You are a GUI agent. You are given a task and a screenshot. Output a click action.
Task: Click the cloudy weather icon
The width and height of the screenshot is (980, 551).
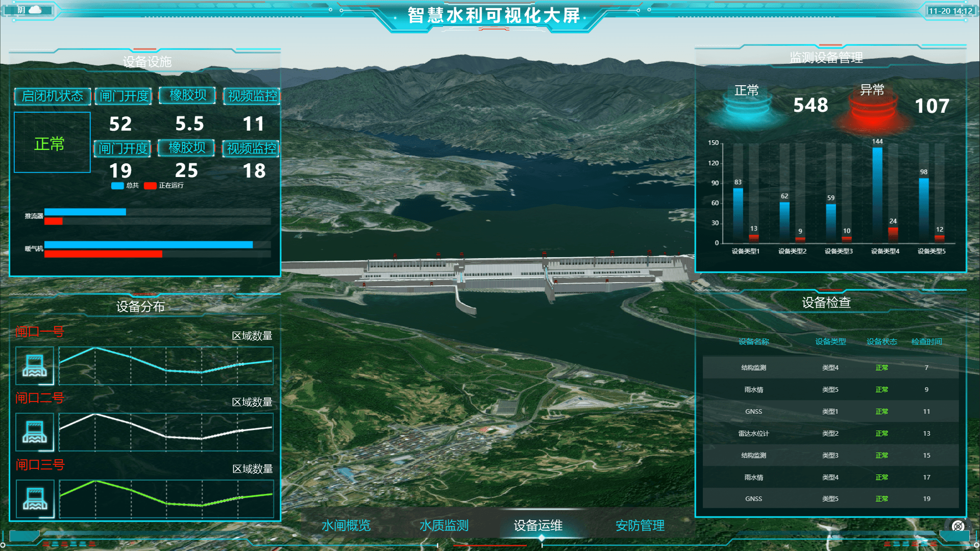[x=35, y=10]
